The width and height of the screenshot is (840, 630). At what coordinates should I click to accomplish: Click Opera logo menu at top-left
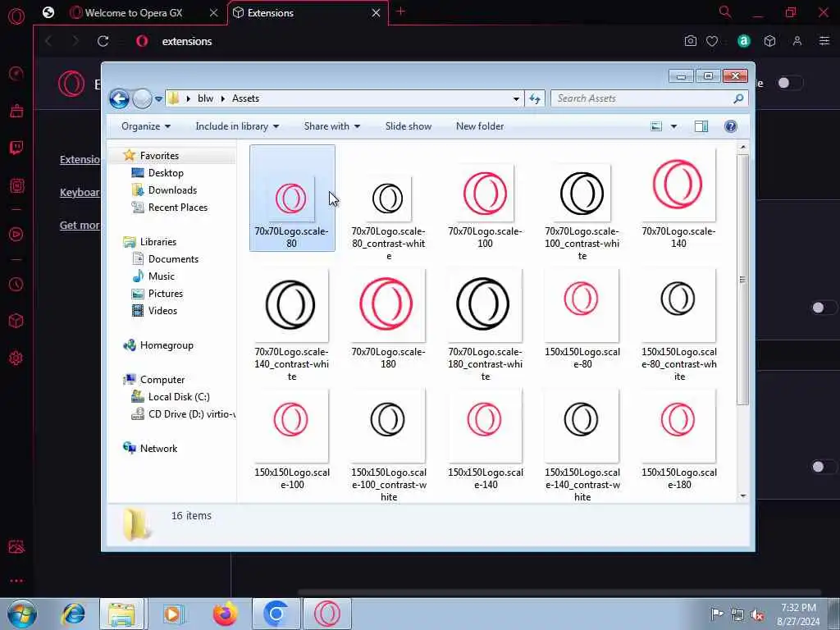tap(16, 16)
